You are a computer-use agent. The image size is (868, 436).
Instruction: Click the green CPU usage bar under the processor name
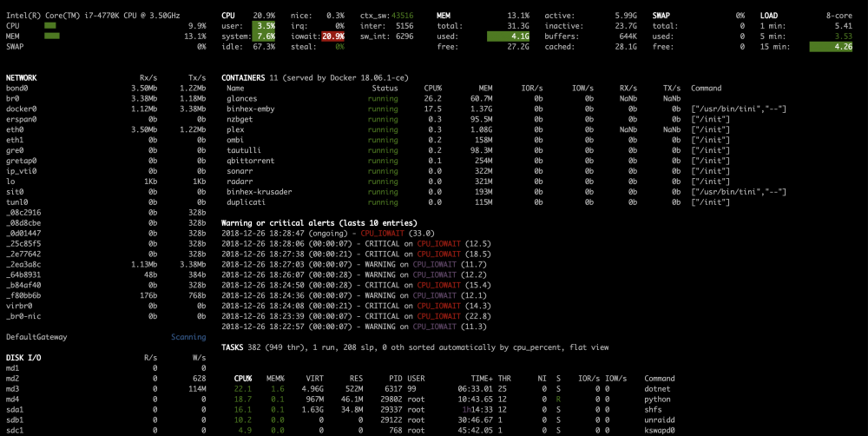pyautogui.click(x=49, y=25)
